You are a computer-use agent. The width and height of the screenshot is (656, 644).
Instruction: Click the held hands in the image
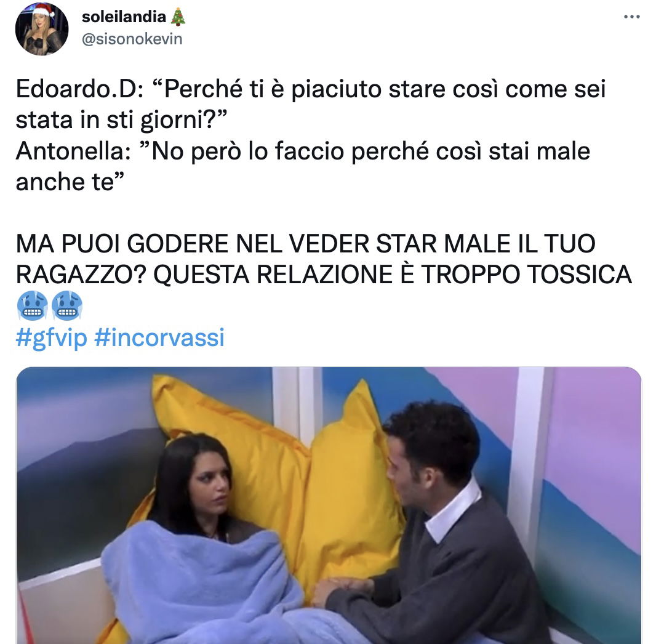coord(339,588)
